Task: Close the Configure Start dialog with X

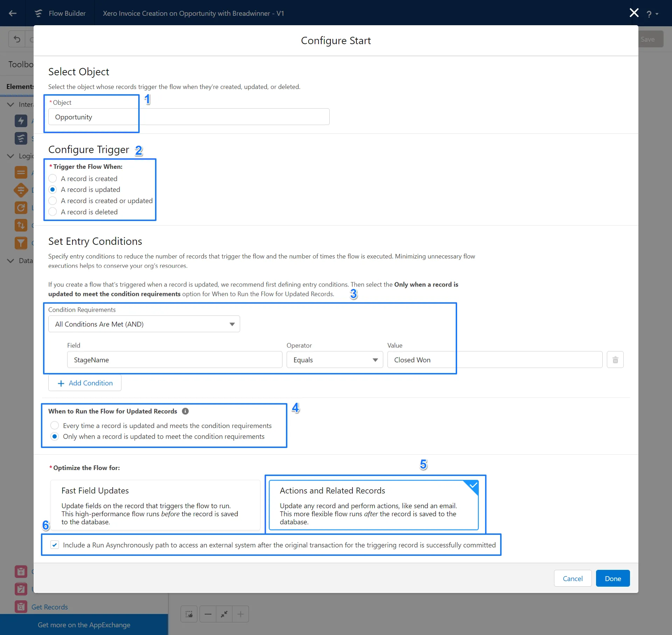Action: [634, 13]
